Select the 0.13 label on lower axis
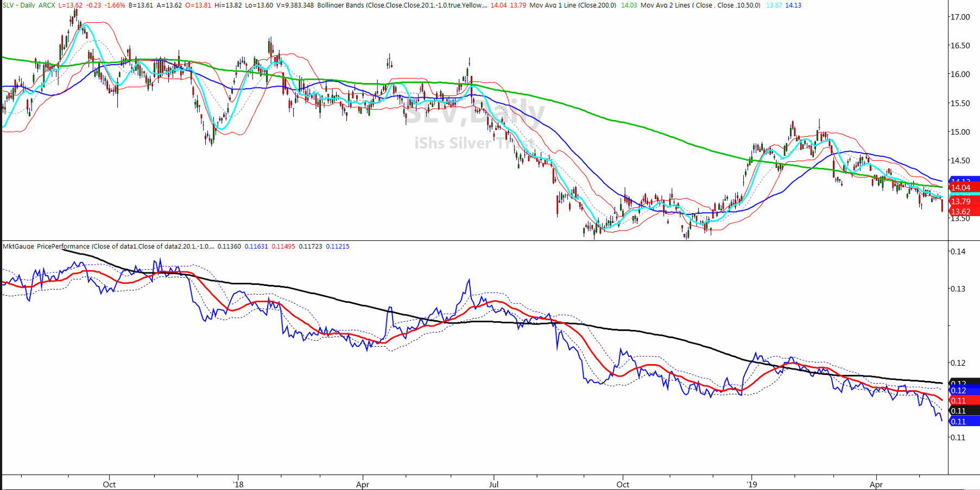This screenshot has height=490, width=980. 958,289
